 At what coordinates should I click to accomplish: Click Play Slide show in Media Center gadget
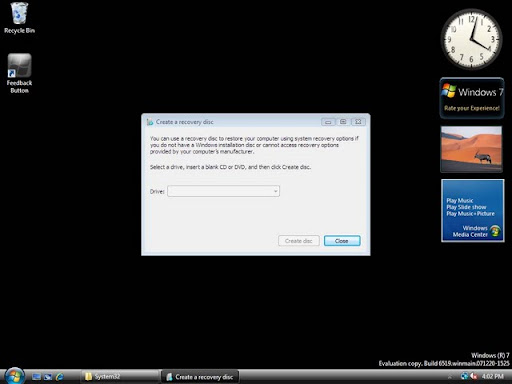[466, 207]
